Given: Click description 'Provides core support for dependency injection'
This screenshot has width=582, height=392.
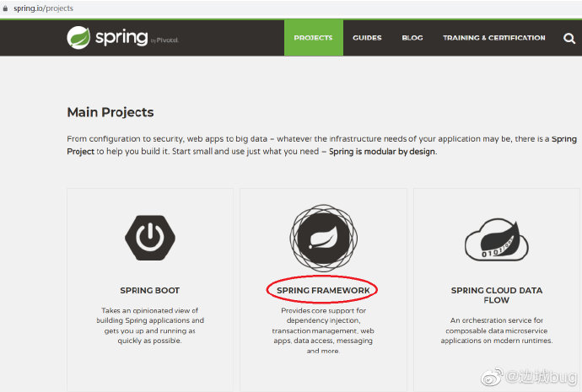Looking at the screenshot, I should coord(323,330).
